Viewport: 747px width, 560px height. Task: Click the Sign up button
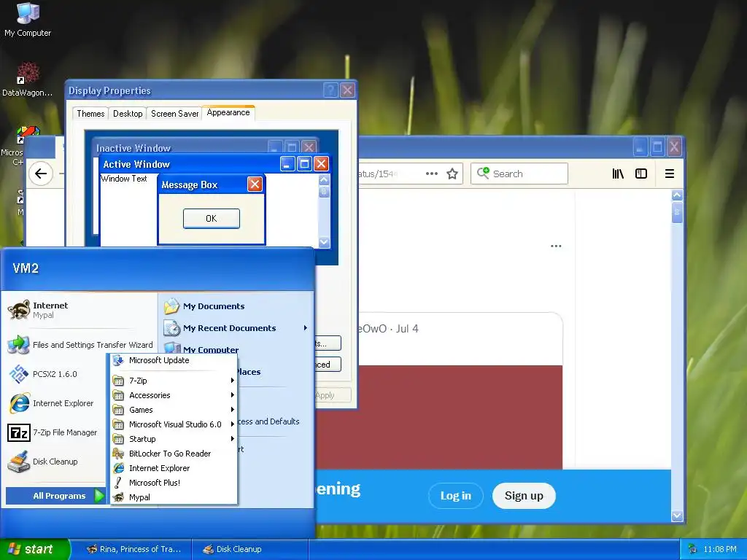point(524,496)
